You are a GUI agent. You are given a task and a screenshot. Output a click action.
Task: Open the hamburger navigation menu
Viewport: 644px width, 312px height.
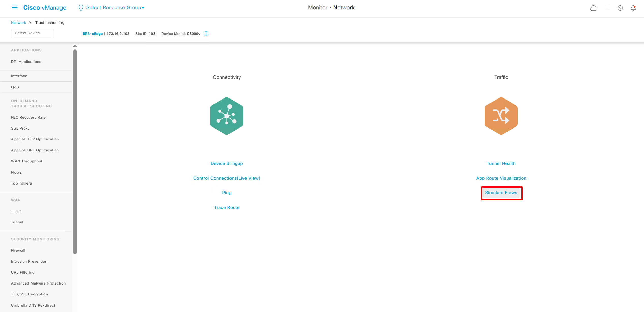(15, 8)
